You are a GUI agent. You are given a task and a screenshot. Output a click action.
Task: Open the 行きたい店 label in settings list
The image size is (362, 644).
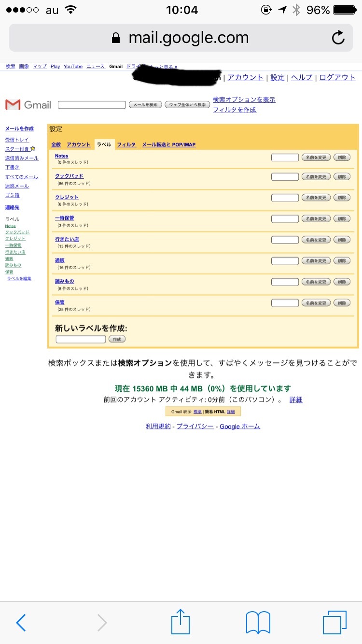pyautogui.click(x=67, y=239)
